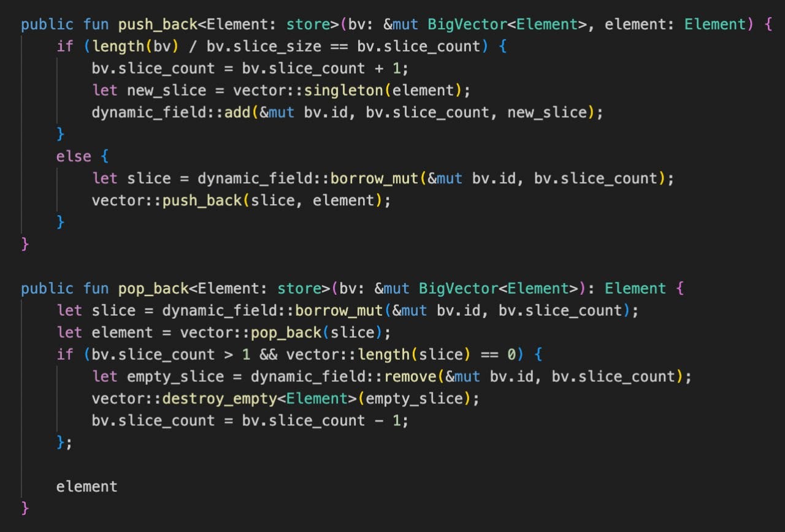Click the '- 1' decrement expression

[x=386, y=421]
